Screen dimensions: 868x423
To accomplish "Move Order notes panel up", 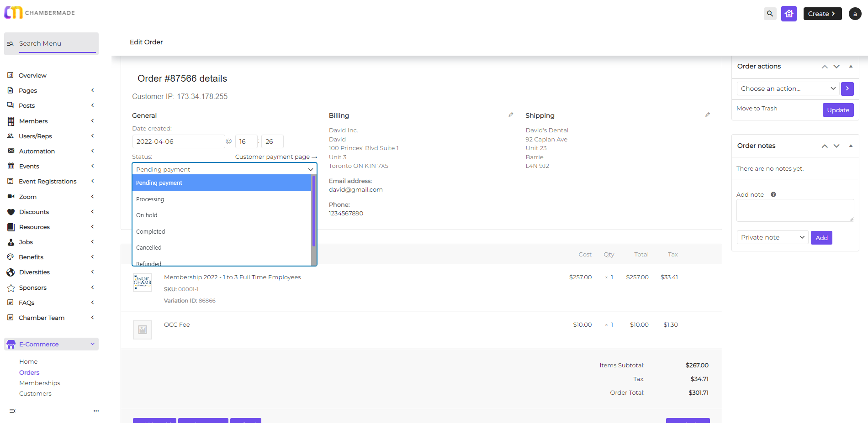I will (825, 146).
